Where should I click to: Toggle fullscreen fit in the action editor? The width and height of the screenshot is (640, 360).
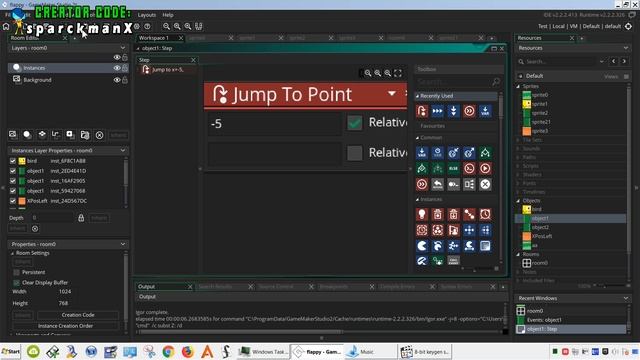point(398,73)
